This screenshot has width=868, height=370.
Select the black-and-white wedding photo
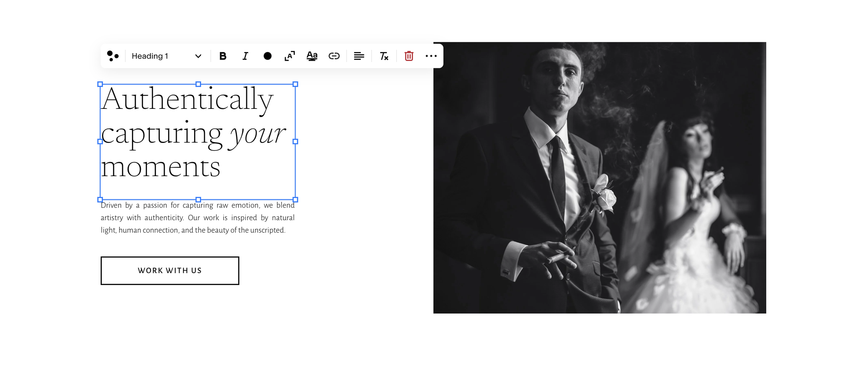pos(600,178)
